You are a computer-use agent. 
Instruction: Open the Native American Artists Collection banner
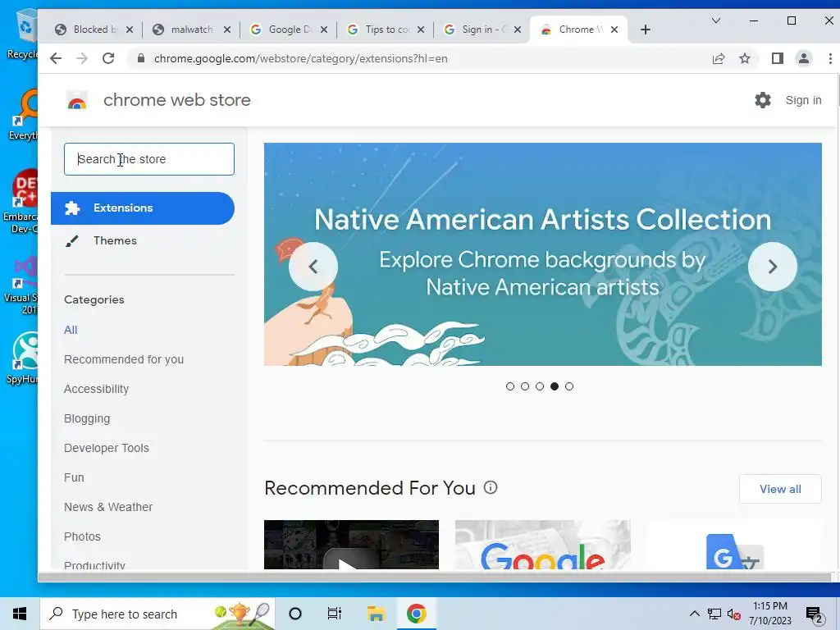click(543, 254)
